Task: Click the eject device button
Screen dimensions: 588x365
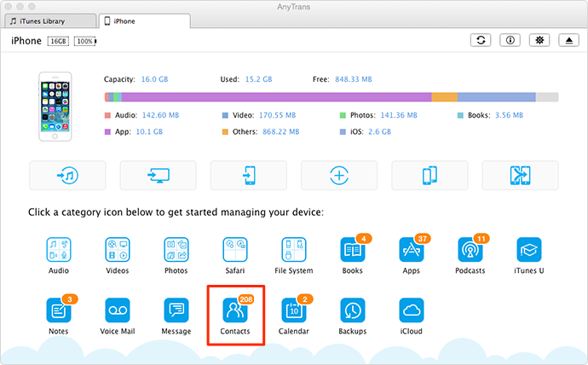Action: pos(569,40)
